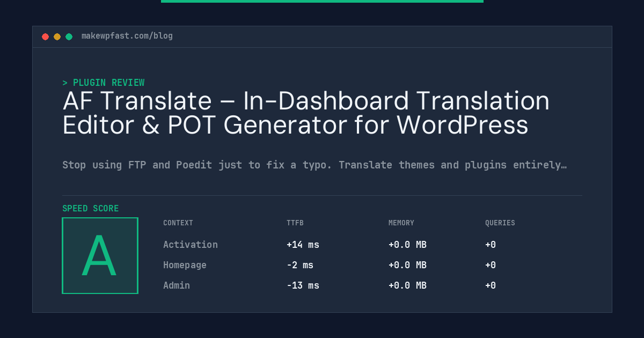Click the A grade speed score badge
Image resolution: width=644 pixels, height=338 pixels.
click(x=100, y=255)
